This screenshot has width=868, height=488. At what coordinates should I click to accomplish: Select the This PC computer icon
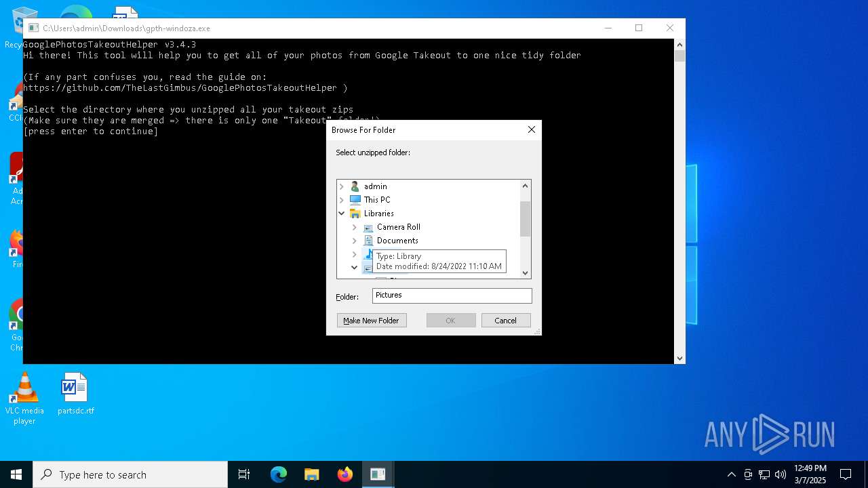[355, 200]
